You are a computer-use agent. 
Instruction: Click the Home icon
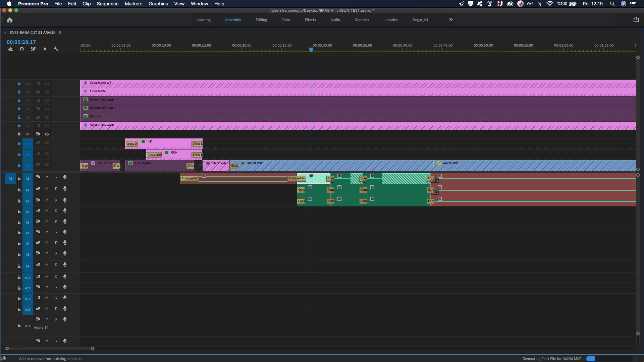[10, 20]
